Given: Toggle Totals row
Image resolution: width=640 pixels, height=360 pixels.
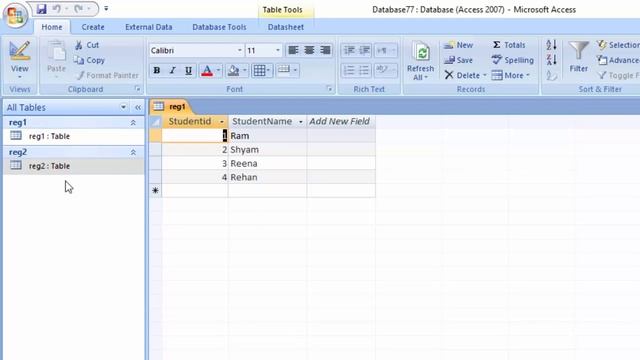Looking at the screenshot, I should pyautogui.click(x=509, y=45).
